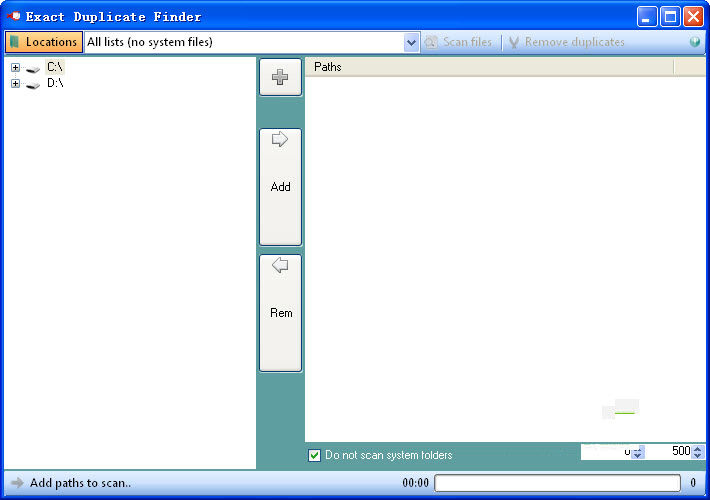Uncheck 'Do not scan system folders'

[315, 455]
